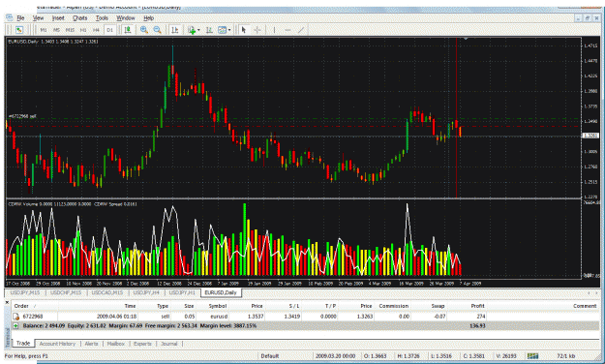
Task: Open the Experts terminal tab
Action: coord(142,344)
